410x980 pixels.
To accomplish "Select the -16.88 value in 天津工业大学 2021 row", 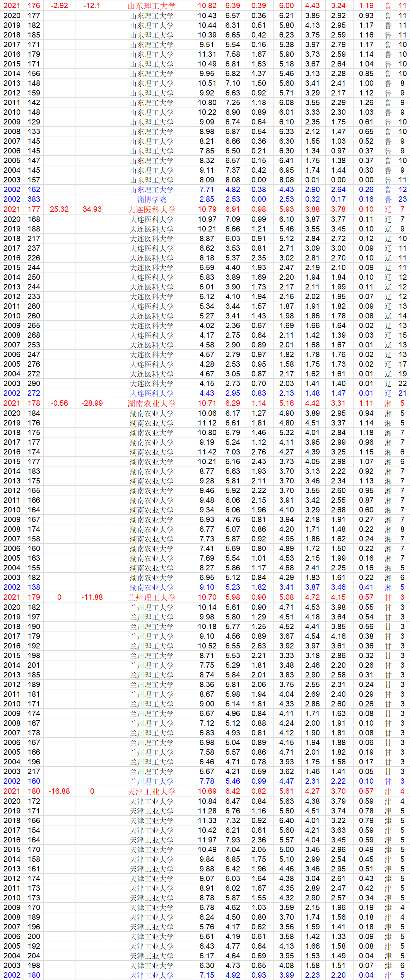I will click(59, 791).
